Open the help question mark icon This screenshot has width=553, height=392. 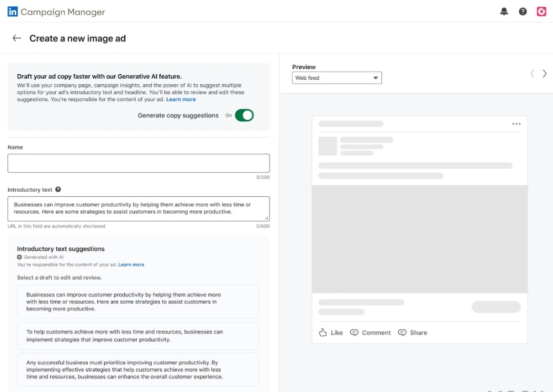[x=523, y=12]
